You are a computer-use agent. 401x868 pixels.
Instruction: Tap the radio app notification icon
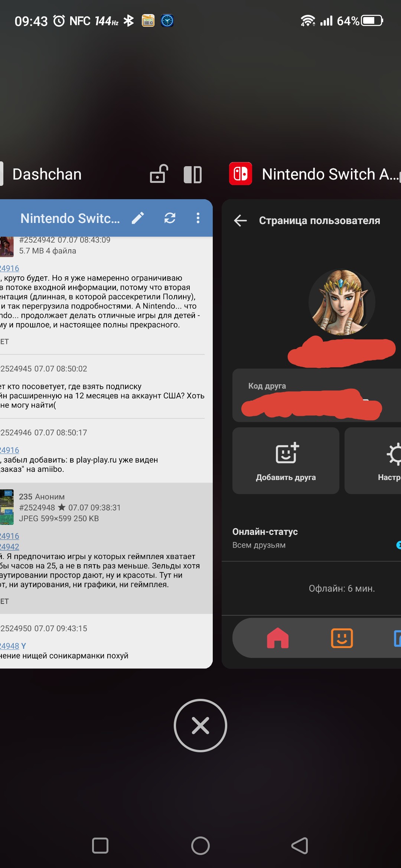[x=148, y=20]
